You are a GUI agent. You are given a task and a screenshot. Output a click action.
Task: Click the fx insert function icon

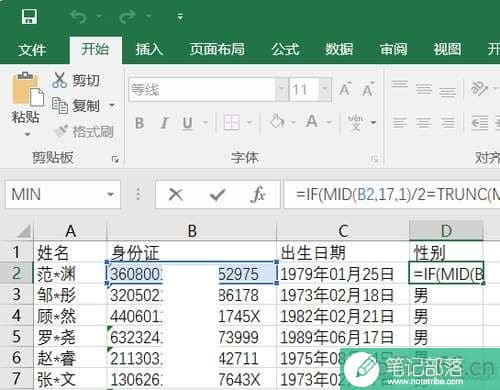(258, 194)
